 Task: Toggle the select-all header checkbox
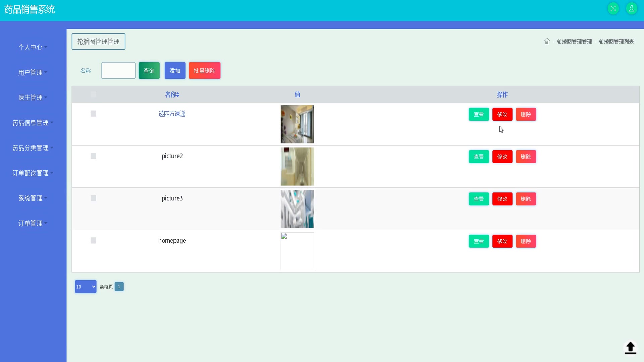point(93,95)
